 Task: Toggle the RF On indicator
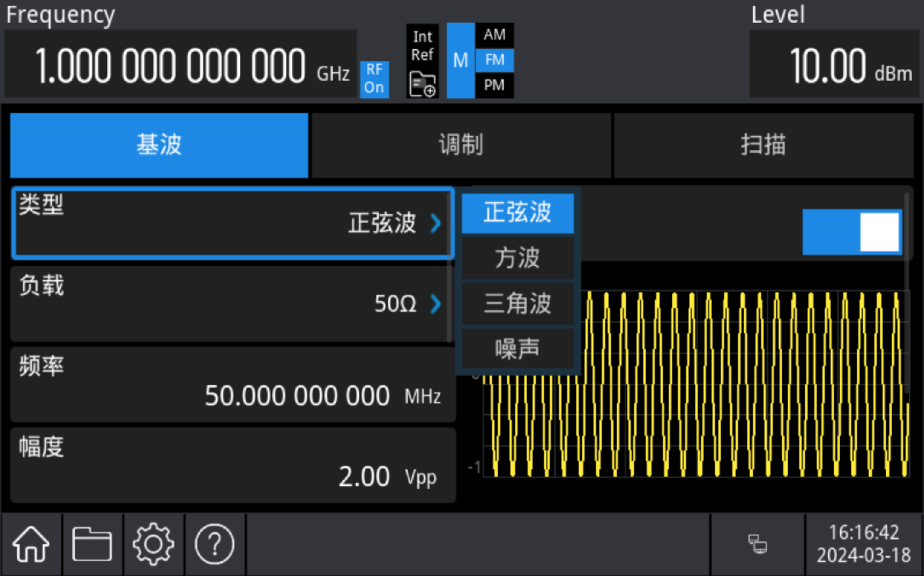click(374, 79)
